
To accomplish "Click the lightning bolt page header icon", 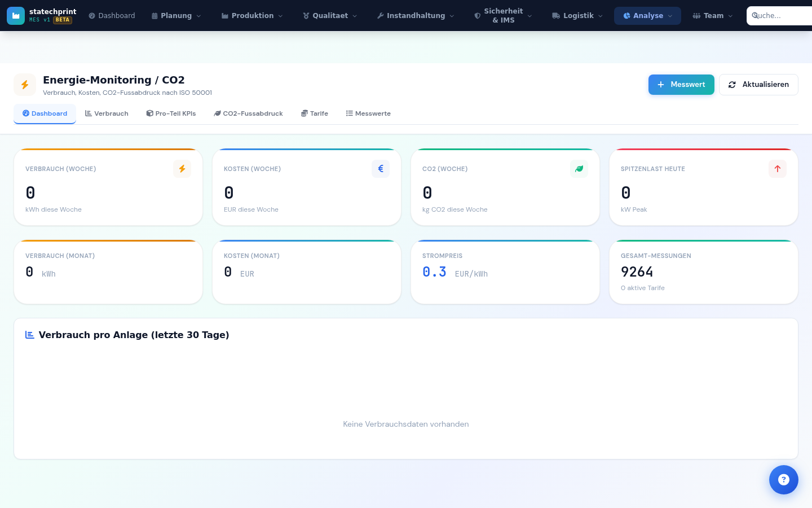I will (x=25, y=85).
